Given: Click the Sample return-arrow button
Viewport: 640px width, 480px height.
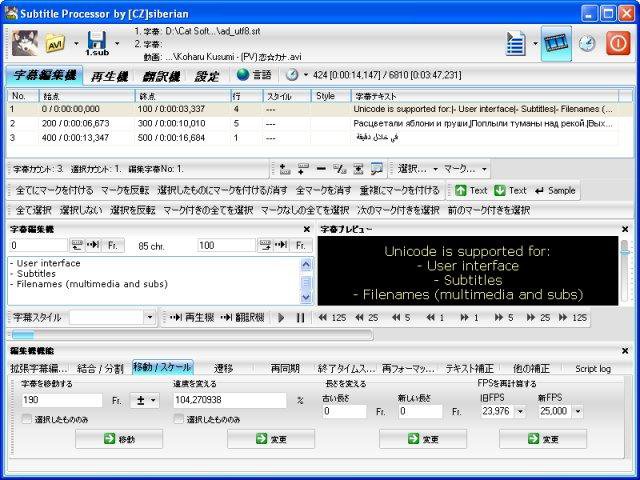Looking at the screenshot, I should click(555, 191).
